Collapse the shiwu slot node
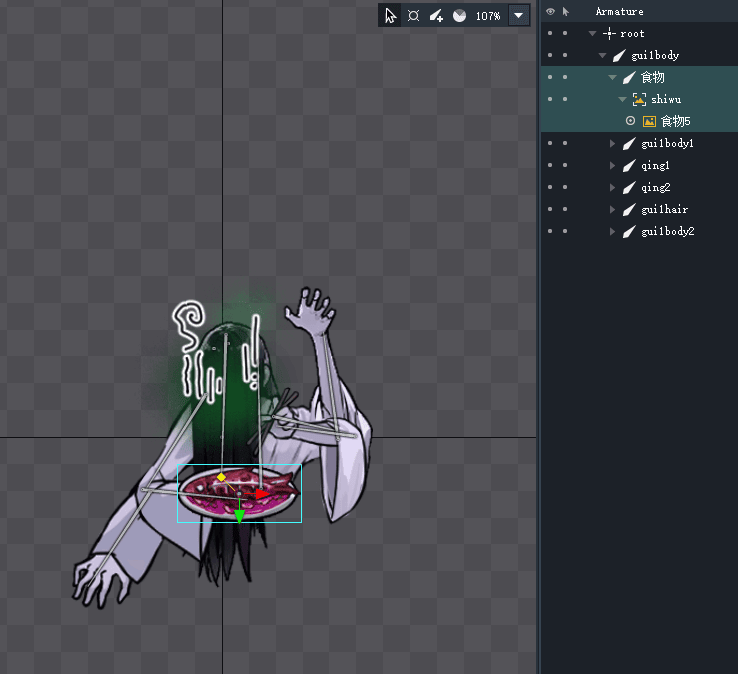738x674 pixels. click(x=622, y=99)
